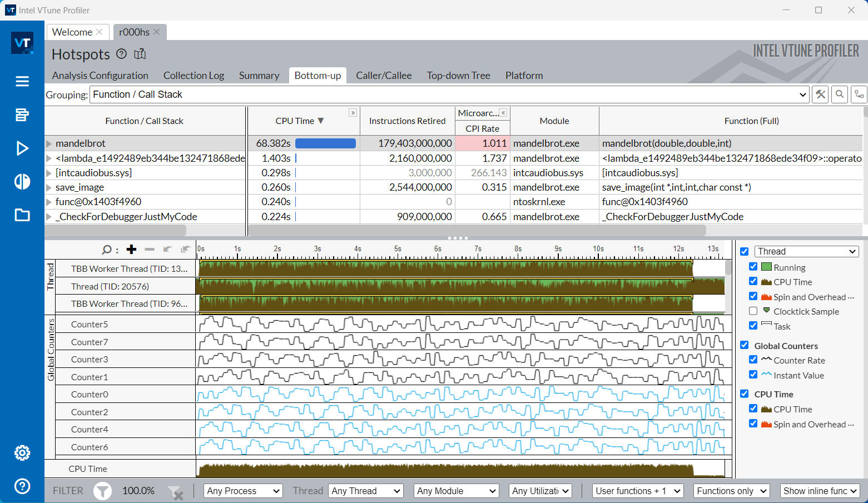Viewport: 868px width, 503px height.
Task: Click the folder icon in the sidebar
Action: click(x=22, y=215)
